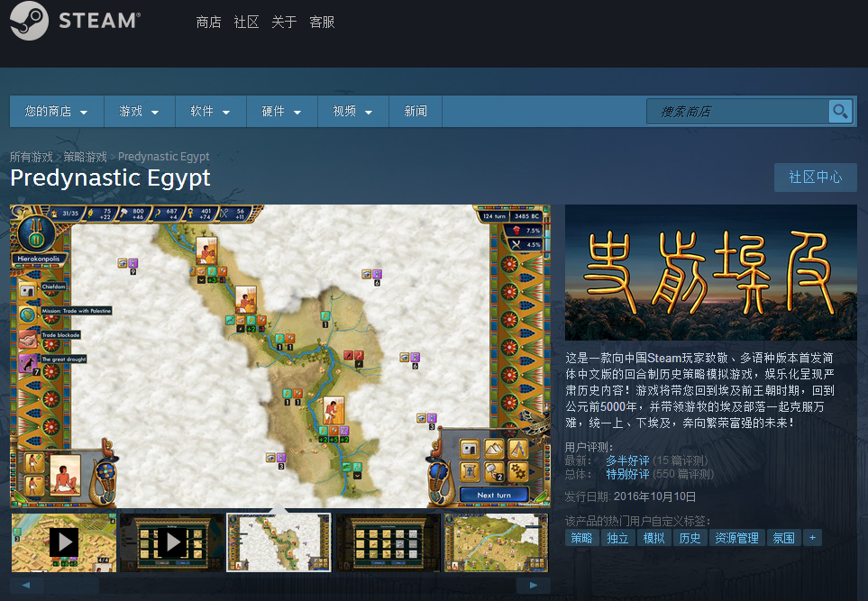Open the 特别好评 reviews link
This screenshot has width=868, height=601.
tap(627, 474)
